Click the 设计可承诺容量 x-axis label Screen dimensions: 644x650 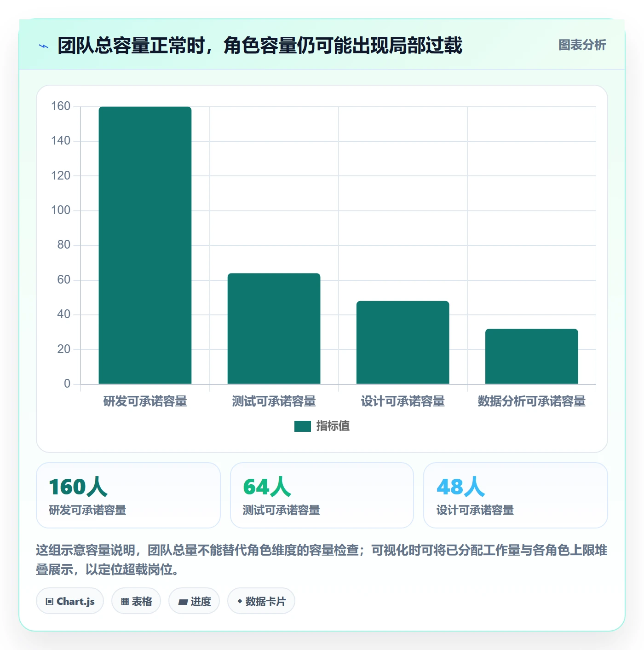(402, 401)
